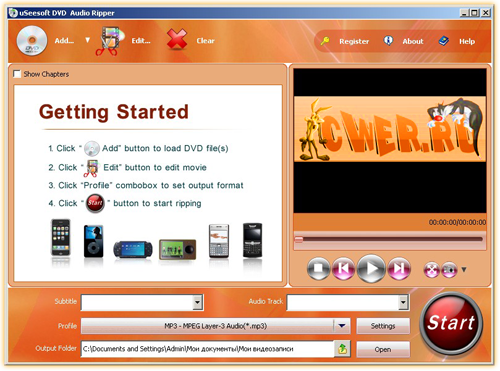Viewport: 500px width, 371px height.
Task: Open the Subtitle dropdown list
Action: click(x=198, y=302)
